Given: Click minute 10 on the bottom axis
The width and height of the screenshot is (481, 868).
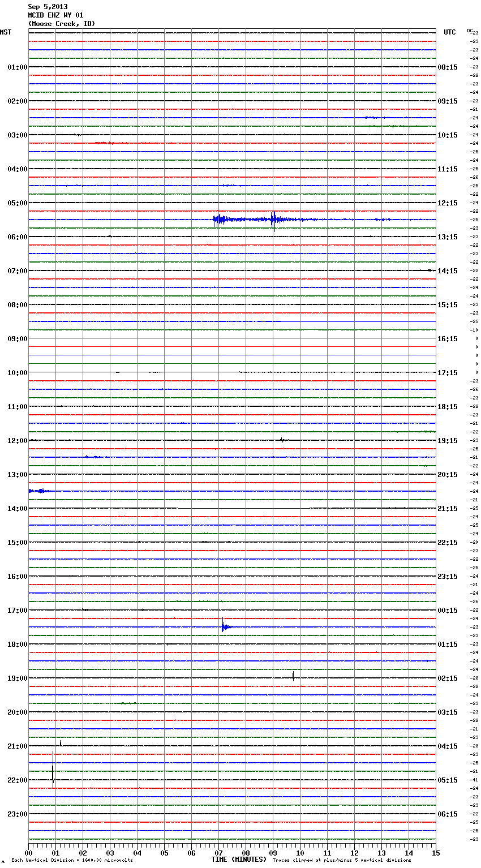Looking at the screenshot, I should tap(300, 853).
